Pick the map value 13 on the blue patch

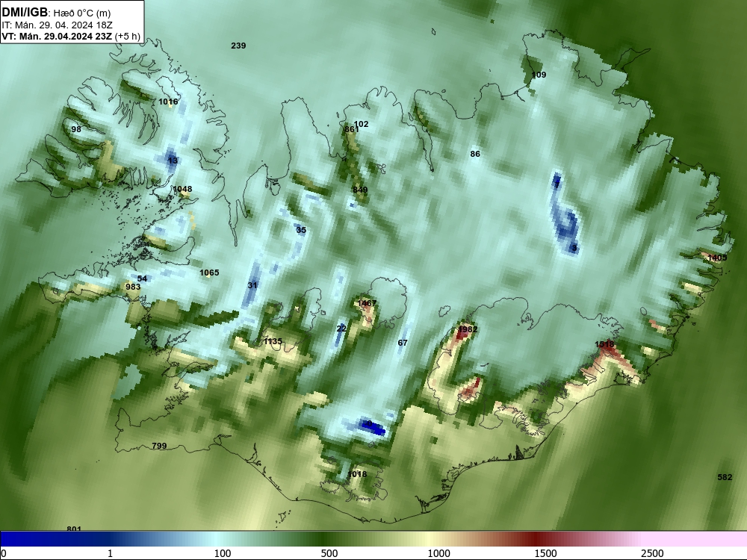[173, 161]
